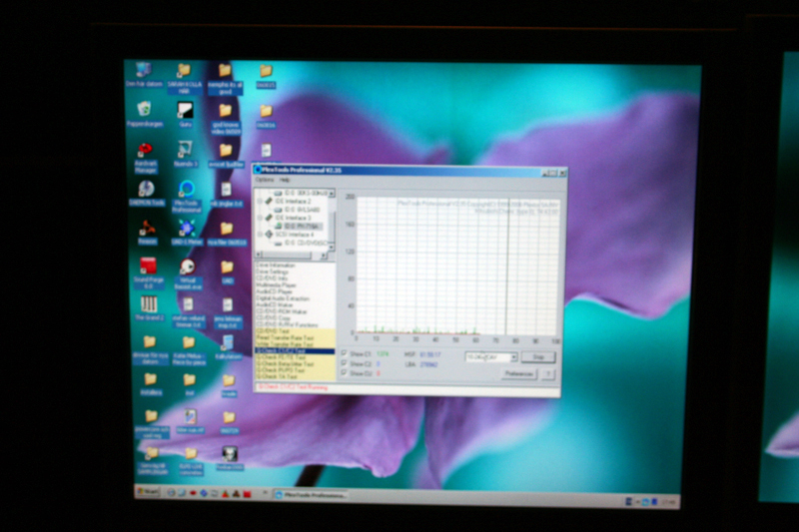
Task: Click the question mark help button
Action: click(x=548, y=374)
